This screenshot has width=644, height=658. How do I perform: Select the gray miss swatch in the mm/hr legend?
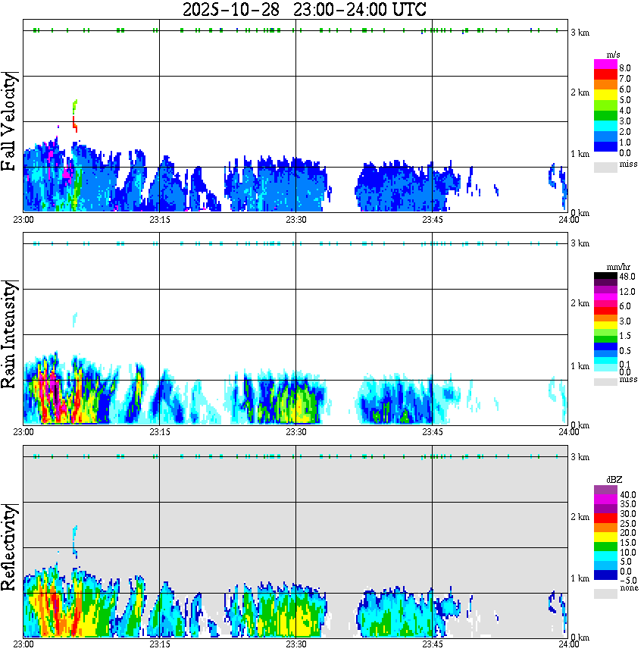click(605, 381)
